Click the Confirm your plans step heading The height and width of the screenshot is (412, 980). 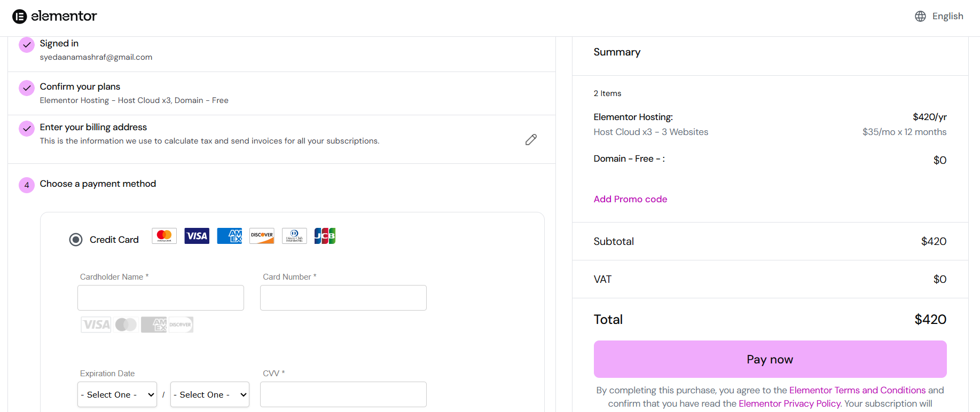point(80,86)
